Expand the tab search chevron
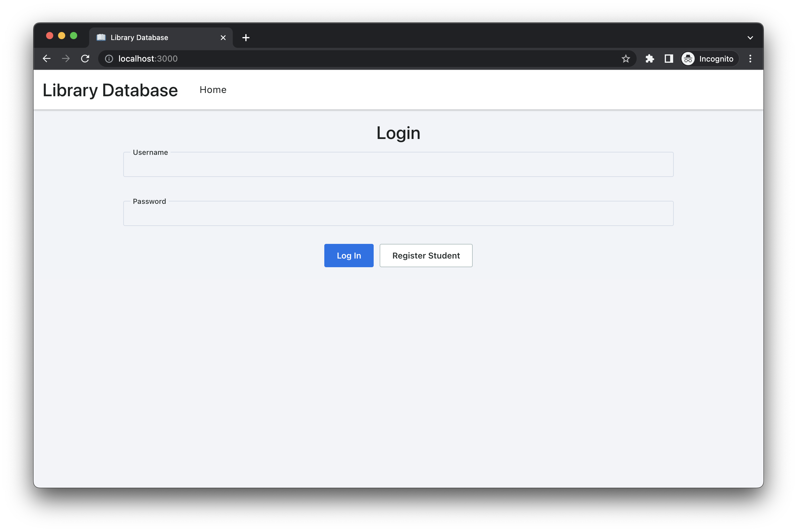Image resolution: width=797 pixels, height=532 pixels. 750,38
